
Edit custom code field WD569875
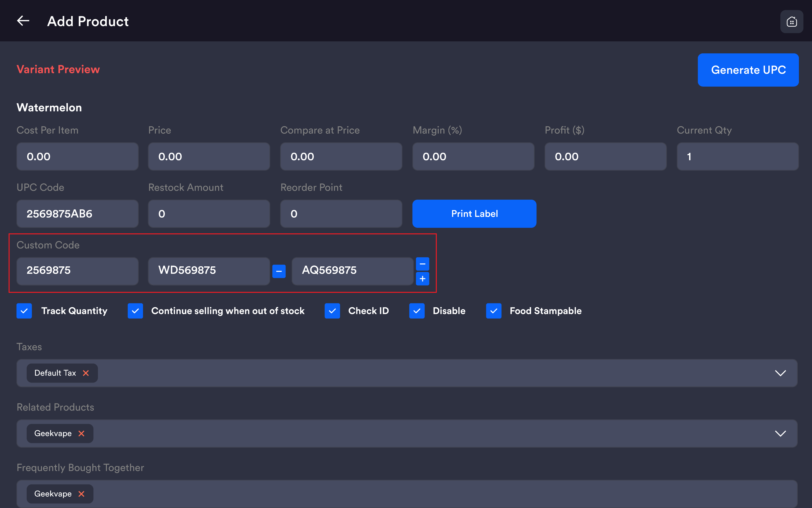209,271
